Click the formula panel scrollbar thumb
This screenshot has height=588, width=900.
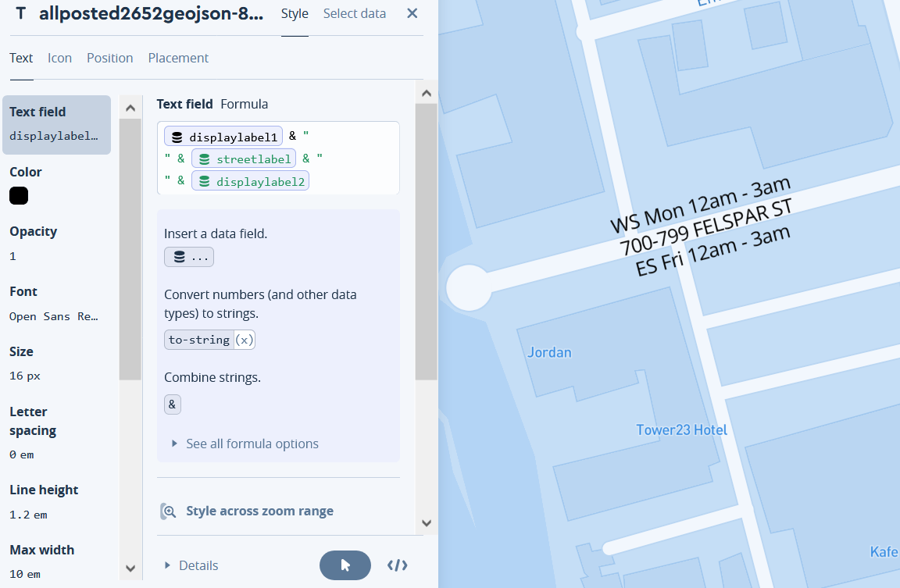click(x=427, y=241)
